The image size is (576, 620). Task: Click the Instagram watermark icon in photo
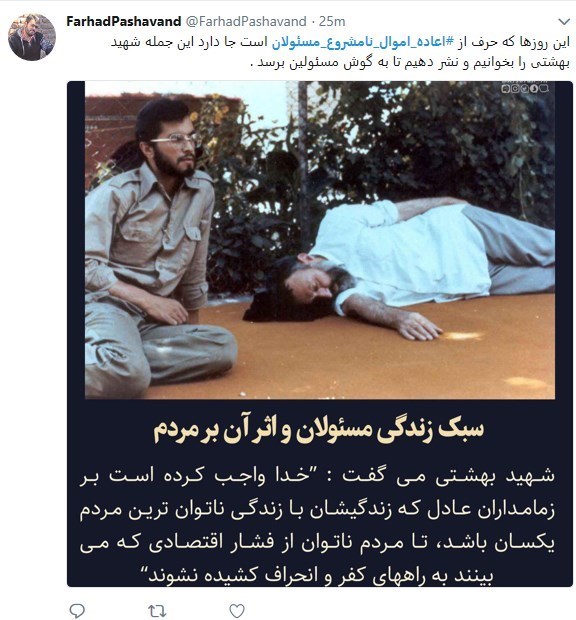tap(515, 89)
